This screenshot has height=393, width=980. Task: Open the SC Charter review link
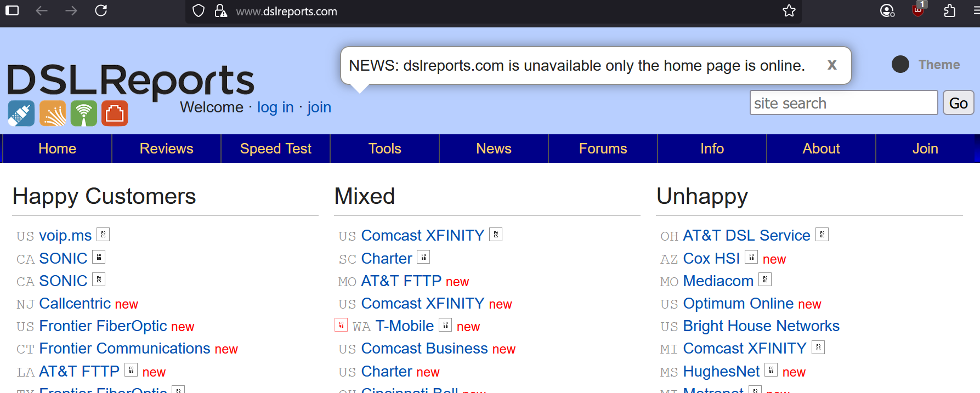coord(387,258)
